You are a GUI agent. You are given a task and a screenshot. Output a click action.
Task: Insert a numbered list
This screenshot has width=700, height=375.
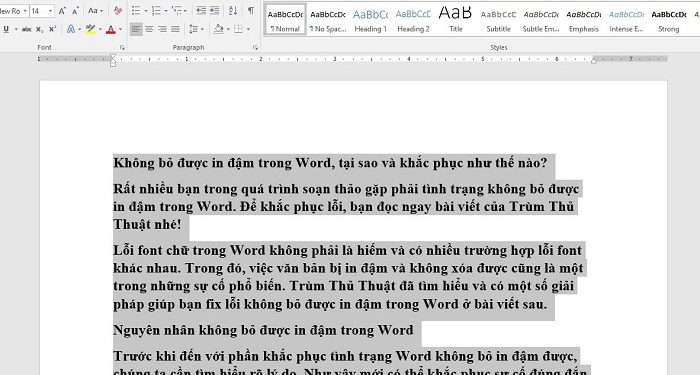[x=156, y=11]
